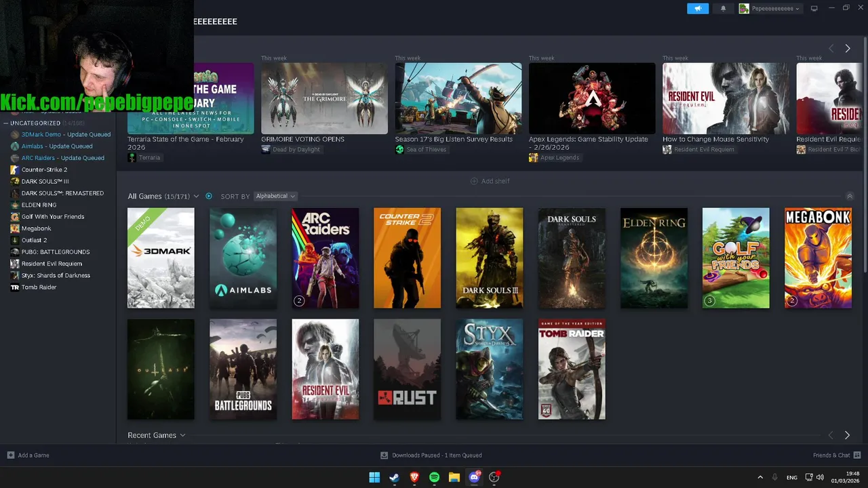The width and height of the screenshot is (868, 488).
Task: Show next Recent Games items arrow
Action: [847, 435]
